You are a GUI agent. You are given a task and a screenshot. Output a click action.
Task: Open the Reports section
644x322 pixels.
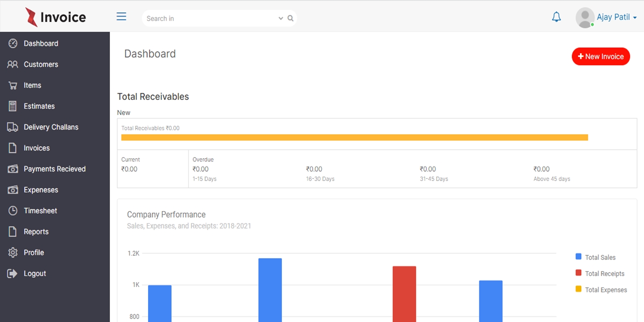point(36,232)
